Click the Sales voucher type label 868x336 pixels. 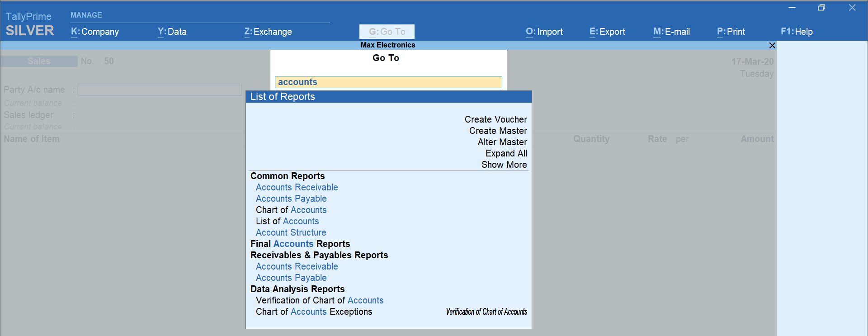click(39, 61)
